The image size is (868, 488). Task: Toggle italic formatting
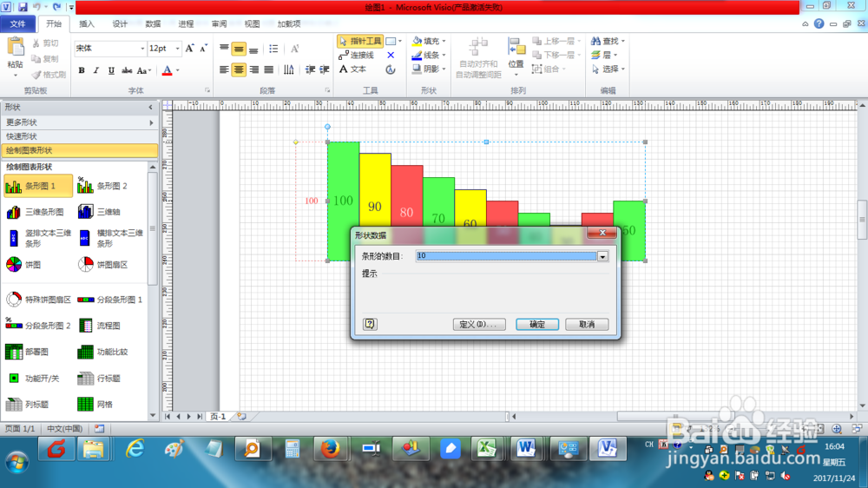tap(96, 70)
